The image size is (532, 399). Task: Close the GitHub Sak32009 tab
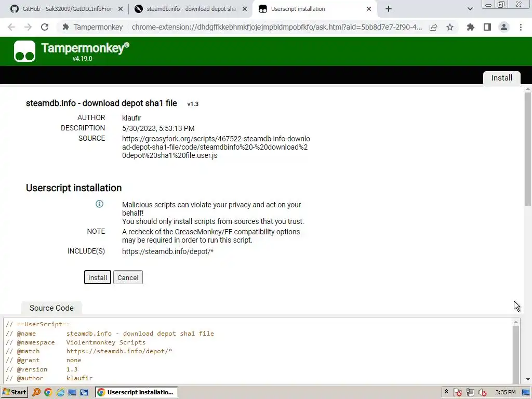[x=121, y=9]
